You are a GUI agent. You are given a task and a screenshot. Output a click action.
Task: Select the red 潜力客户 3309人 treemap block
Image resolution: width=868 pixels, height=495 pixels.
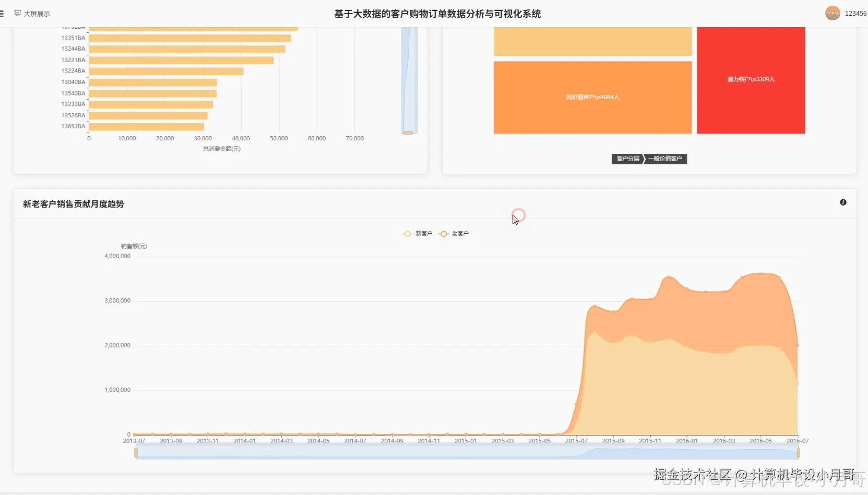[x=751, y=80]
